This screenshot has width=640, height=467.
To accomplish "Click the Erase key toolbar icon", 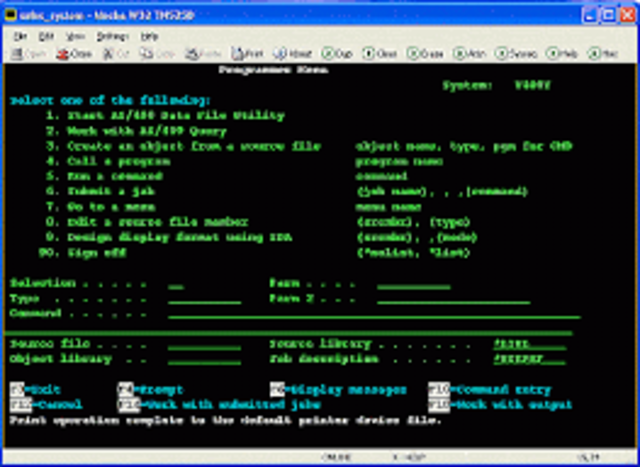I will tap(426, 53).
